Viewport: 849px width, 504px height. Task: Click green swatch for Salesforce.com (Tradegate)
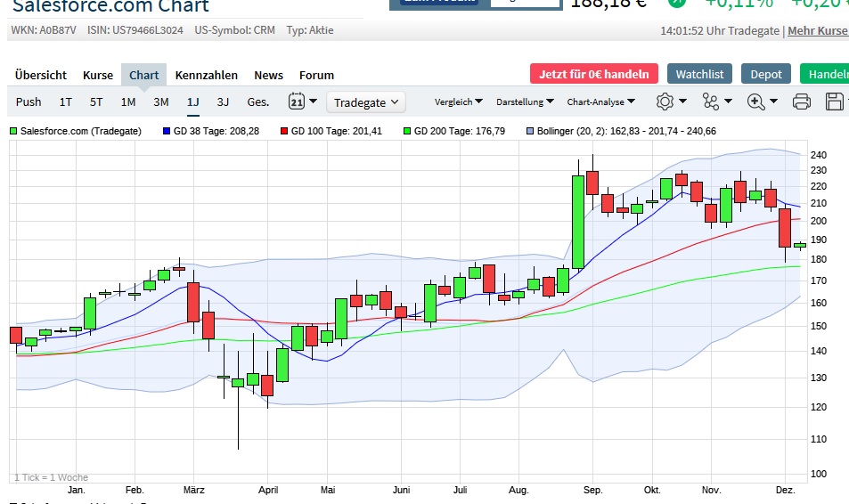13,131
